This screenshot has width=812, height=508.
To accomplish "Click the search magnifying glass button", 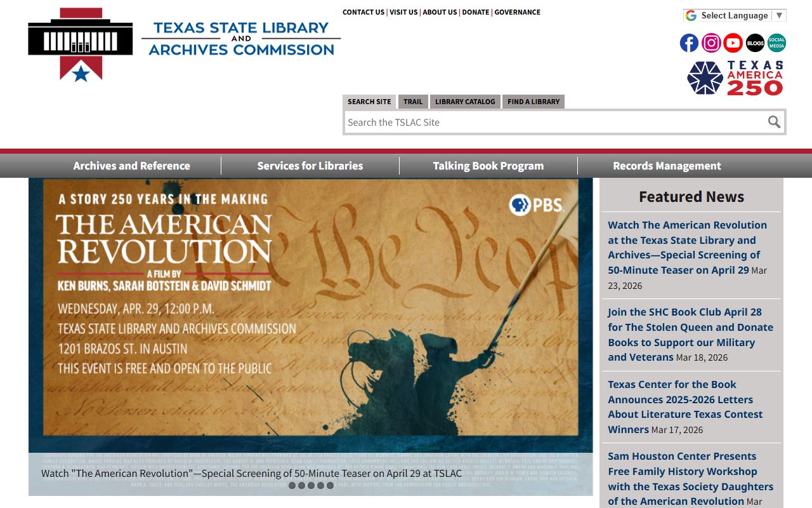I will [x=774, y=122].
